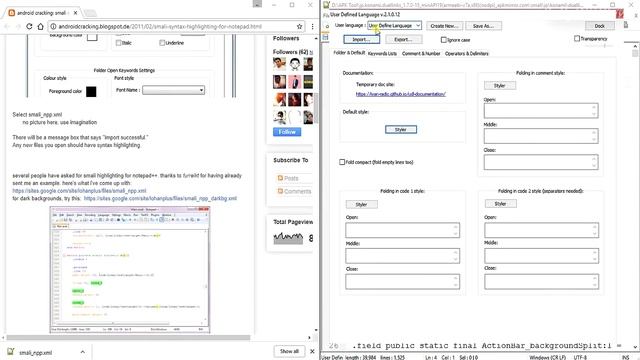Switch to the Comment & Number tab
This screenshot has height=360, width=640.
[x=421, y=53]
